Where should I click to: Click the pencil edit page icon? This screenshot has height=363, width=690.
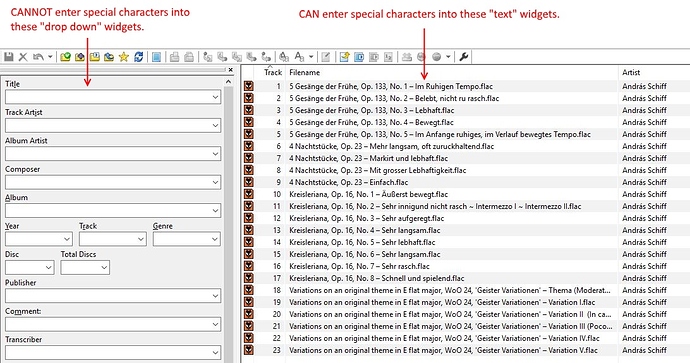tap(326, 57)
